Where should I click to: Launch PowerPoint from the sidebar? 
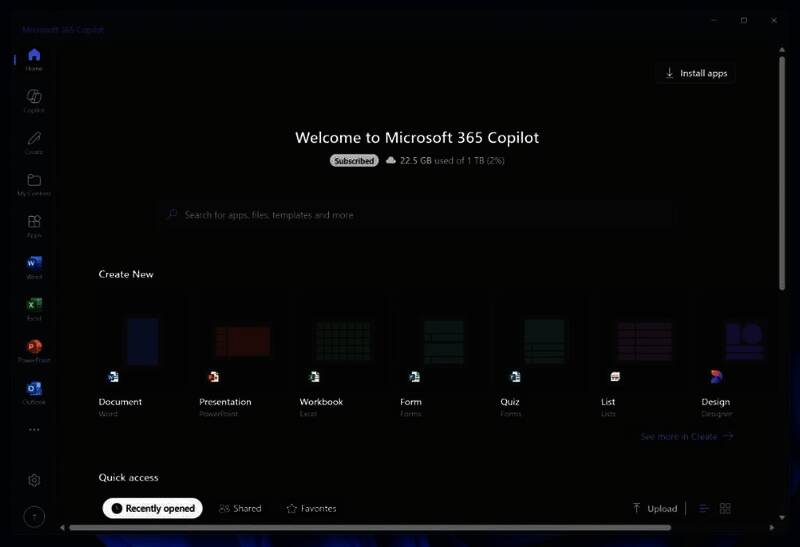34,348
